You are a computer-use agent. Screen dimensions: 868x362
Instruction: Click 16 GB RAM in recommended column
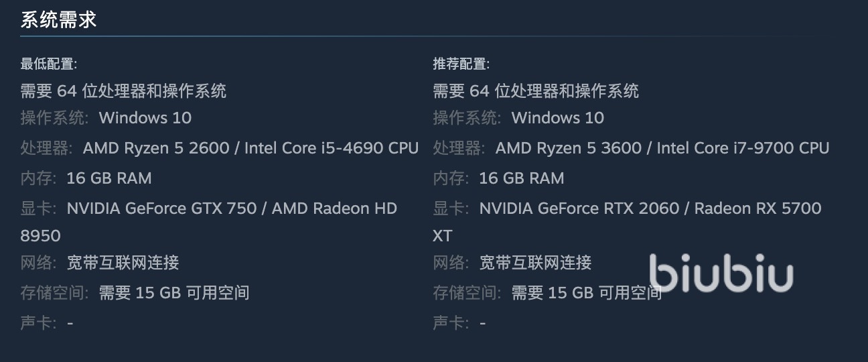522,178
